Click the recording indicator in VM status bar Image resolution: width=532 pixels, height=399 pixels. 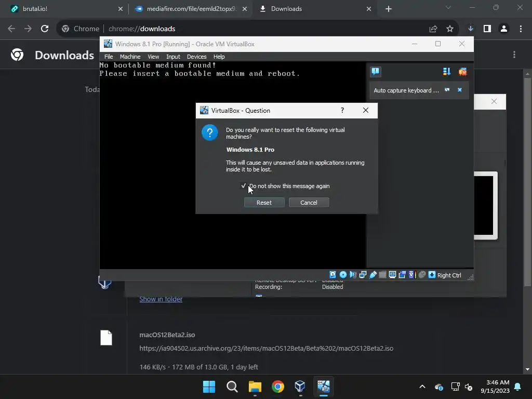[x=402, y=275]
